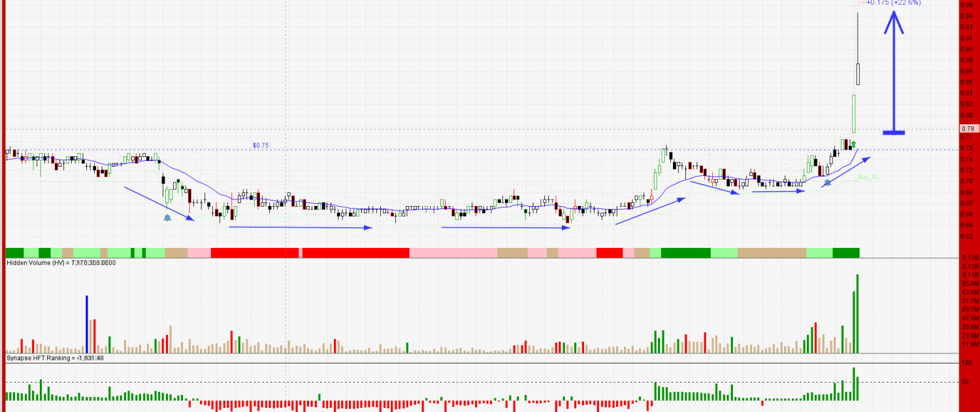Click the bell alert marker near recent breakout
Viewport: 980px width, 412px height.
click(827, 183)
